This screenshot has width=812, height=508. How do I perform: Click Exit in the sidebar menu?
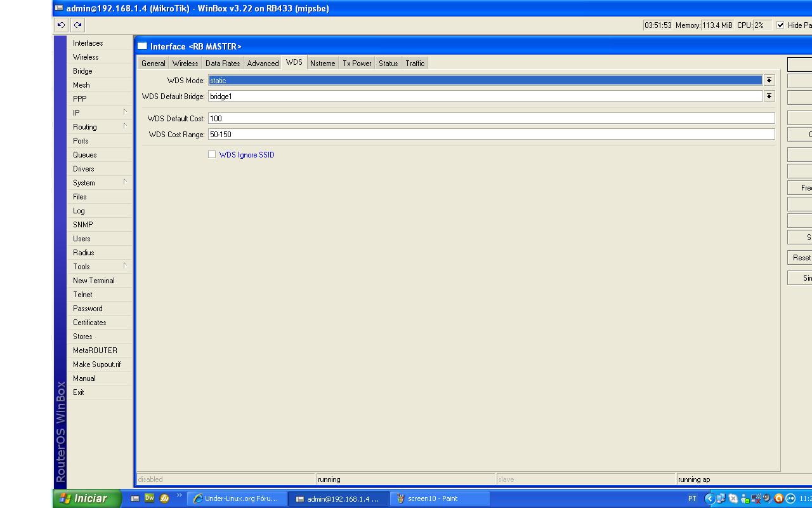(100, 392)
